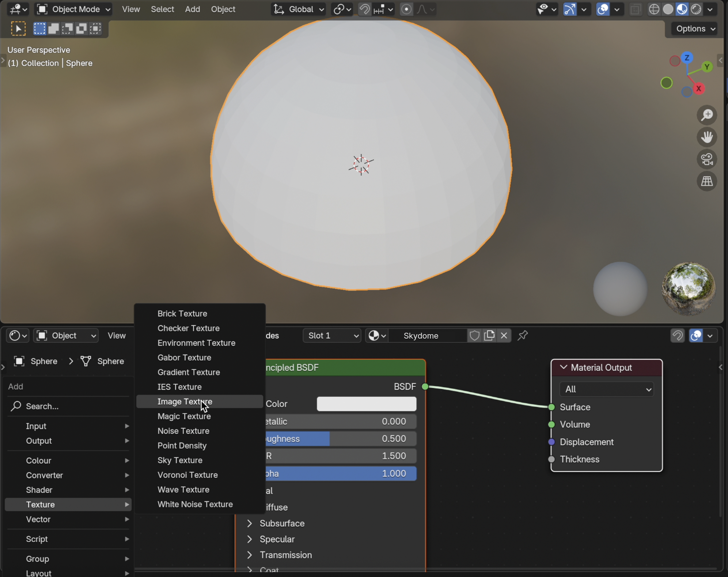This screenshot has height=577, width=728.
Task: Click the hand pan view icon
Action: point(707,137)
